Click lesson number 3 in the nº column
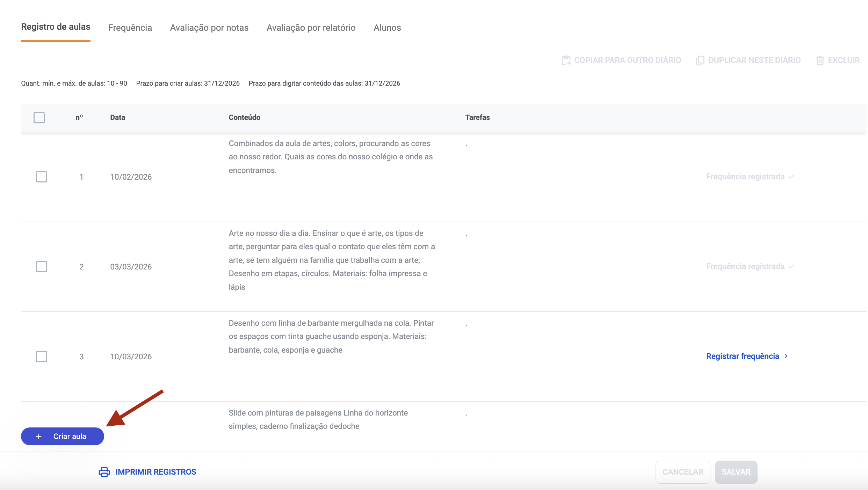Image resolution: width=868 pixels, height=490 pixels. 81,356
